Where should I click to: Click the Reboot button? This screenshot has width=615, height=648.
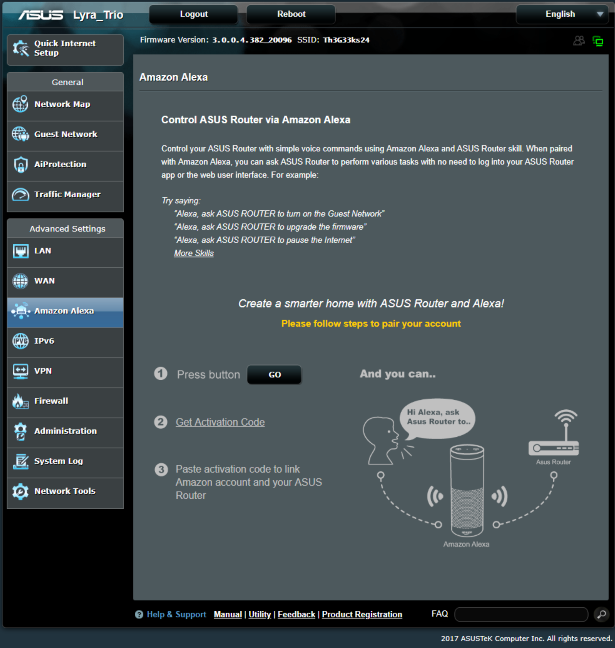tap(291, 14)
